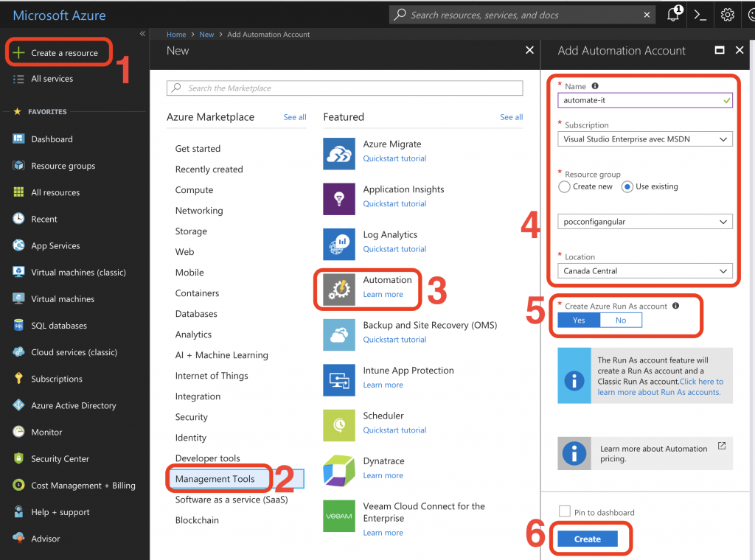Open the settings gear in top bar
This screenshot has width=755, height=560.
point(727,15)
